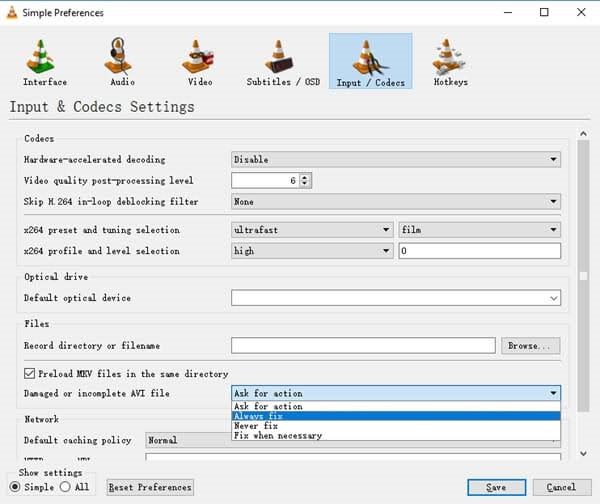Increase video quality post-processing level spinner
This screenshot has height=504, width=600.
click(304, 177)
